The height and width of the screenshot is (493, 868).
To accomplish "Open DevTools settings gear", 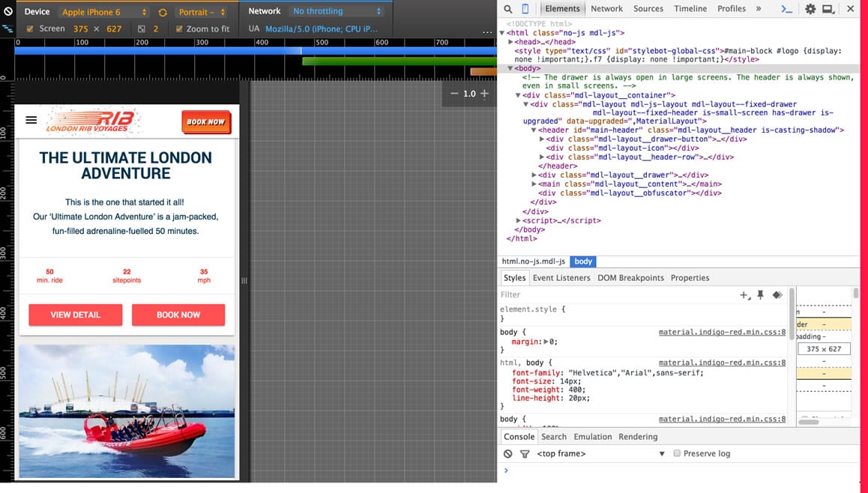I will point(810,9).
